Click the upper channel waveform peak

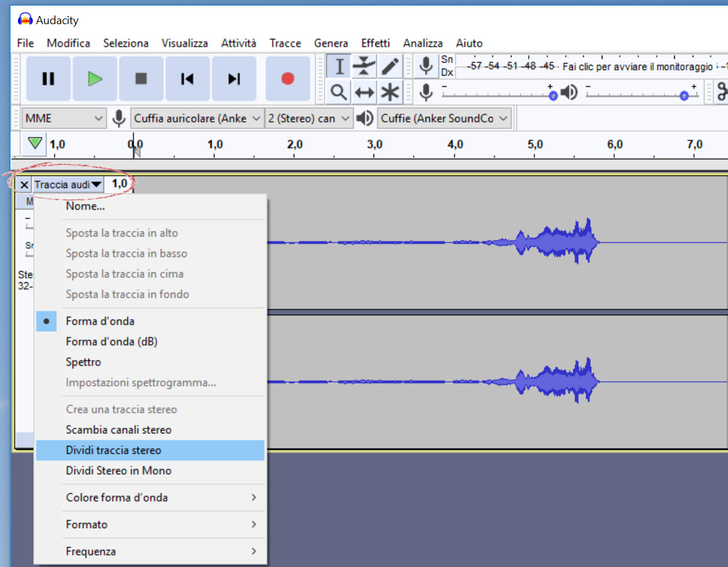click(588, 241)
